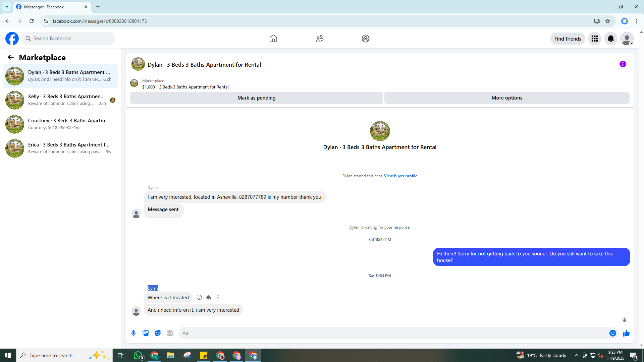Open more options for 'Where is it located'

[x=218, y=297]
